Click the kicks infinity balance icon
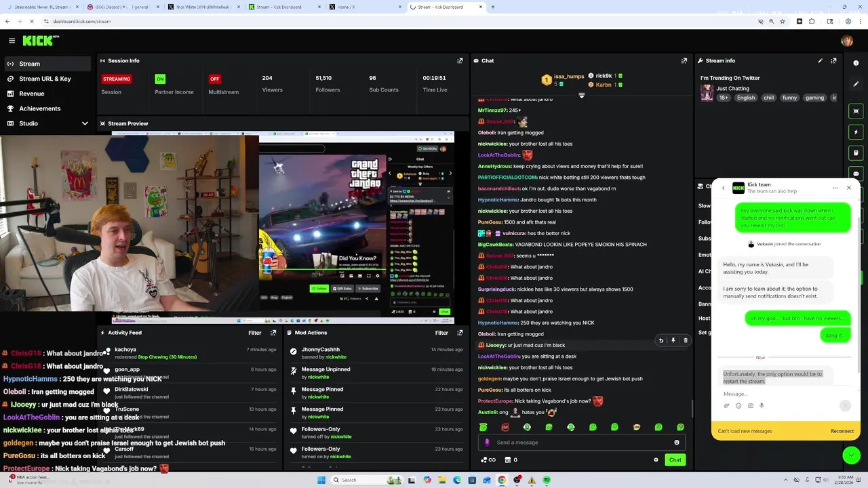Screen dimensions: 868x488 coord(488,460)
